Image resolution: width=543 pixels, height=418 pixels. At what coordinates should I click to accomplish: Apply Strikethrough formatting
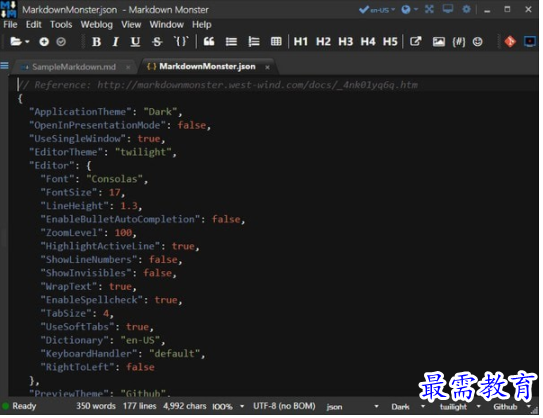click(157, 42)
